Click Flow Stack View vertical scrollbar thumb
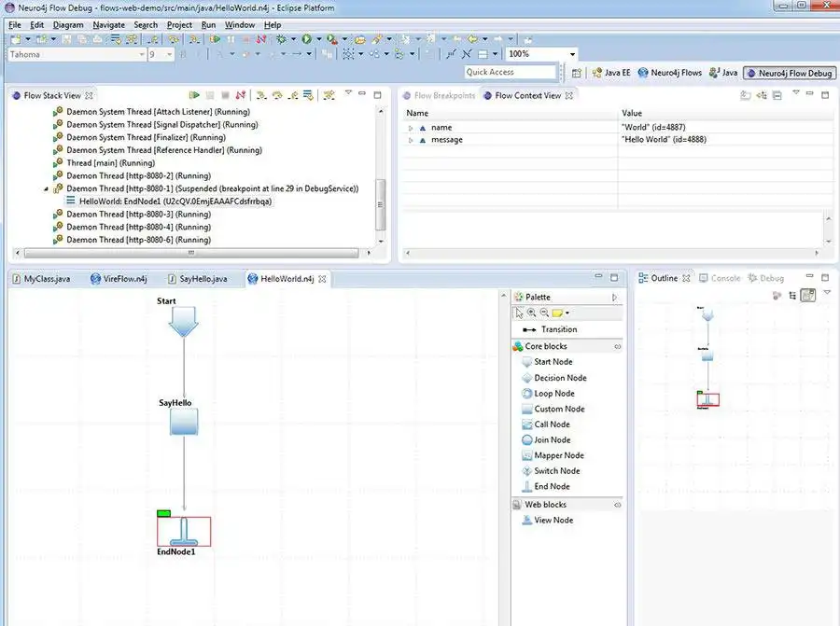Image resolution: width=840 pixels, height=626 pixels. point(381,204)
